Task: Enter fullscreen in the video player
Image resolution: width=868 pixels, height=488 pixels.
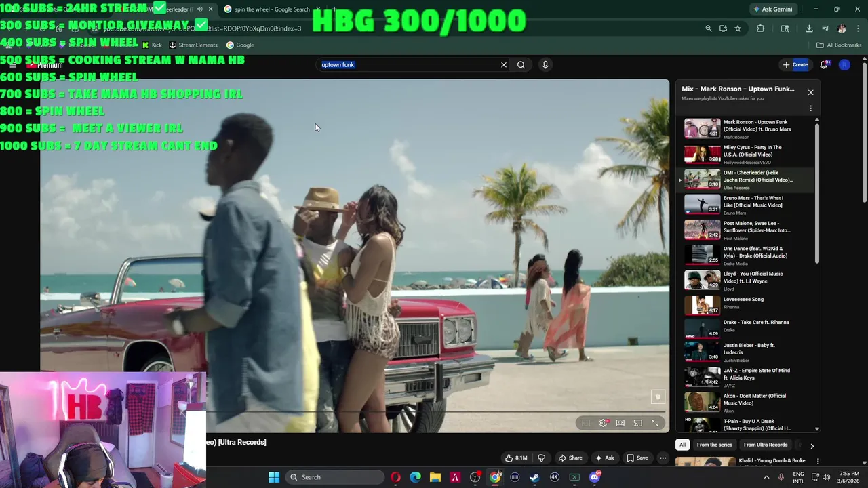Action: pyautogui.click(x=655, y=423)
